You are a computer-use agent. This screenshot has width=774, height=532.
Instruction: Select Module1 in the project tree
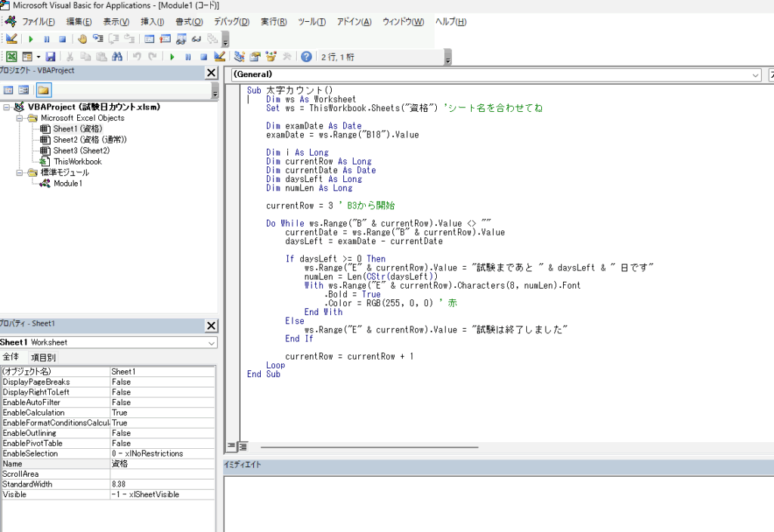point(67,184)
